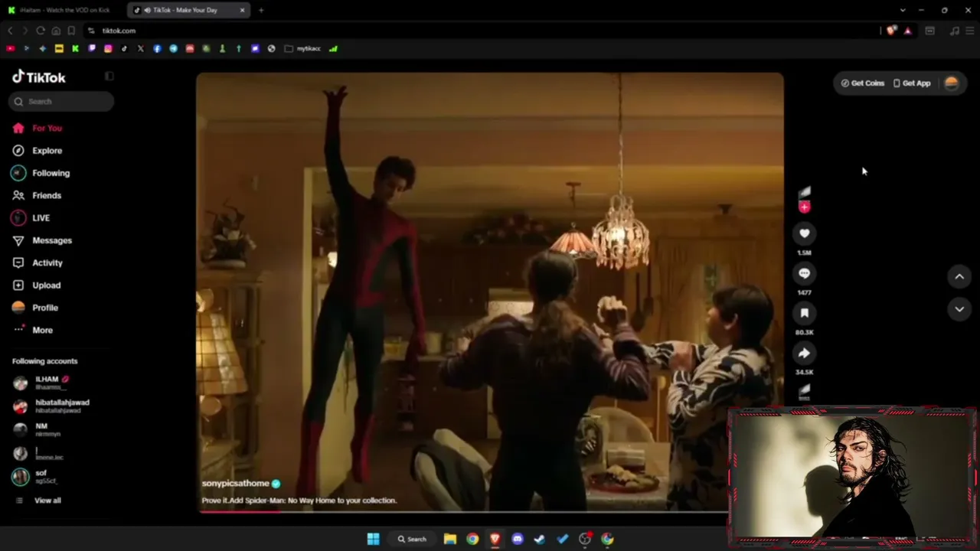The image size is (980, 551).
Task: Open the X bookmark in the bookmarks bar
Action: (141, 48)
